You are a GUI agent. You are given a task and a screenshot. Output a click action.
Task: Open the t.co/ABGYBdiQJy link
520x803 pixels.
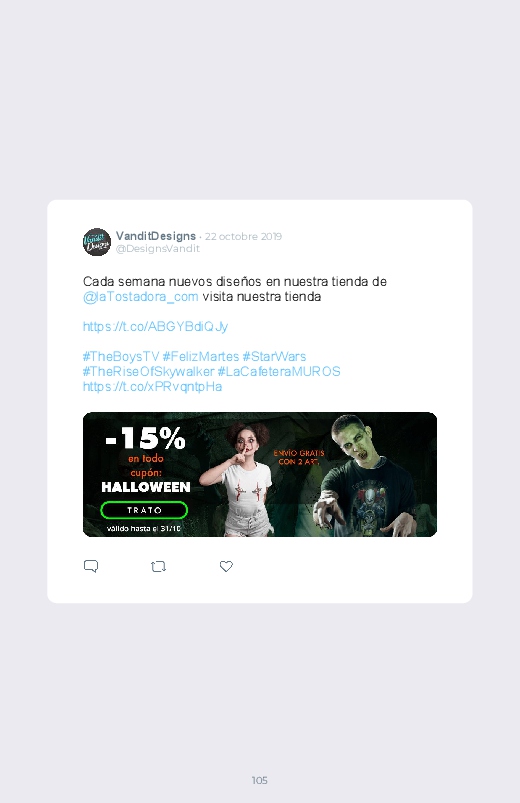point(155,327)
